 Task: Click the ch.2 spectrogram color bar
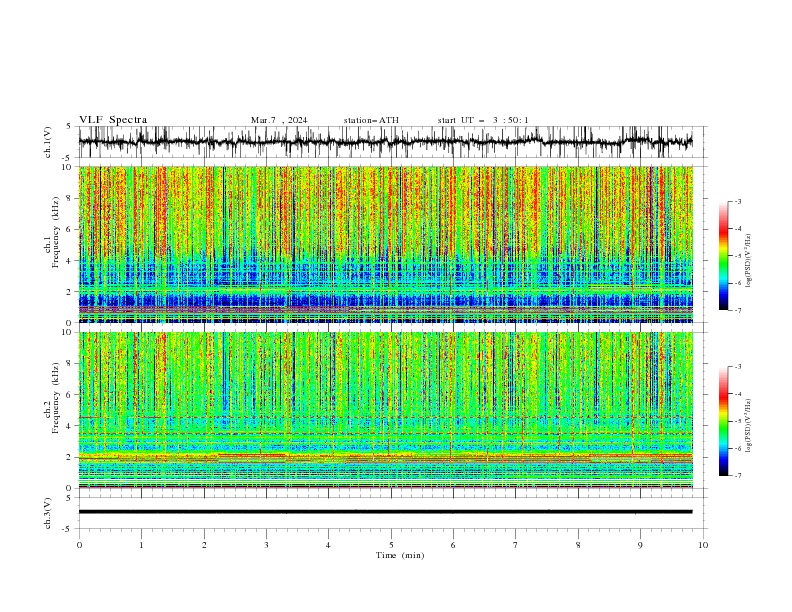coord(723,421)
